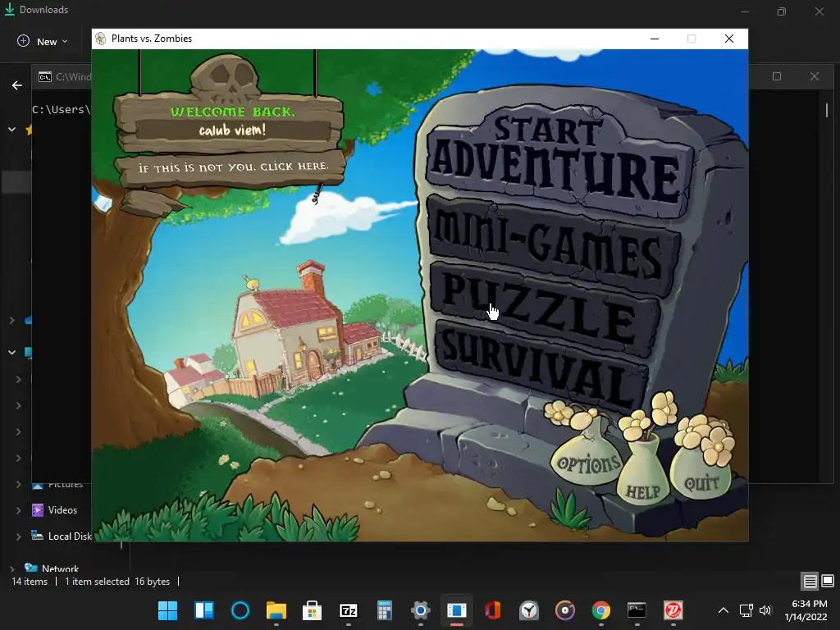The image size is (840, 630).
Task: Click the username plank 'calub viem!'
Action: (x=232, y=130)
